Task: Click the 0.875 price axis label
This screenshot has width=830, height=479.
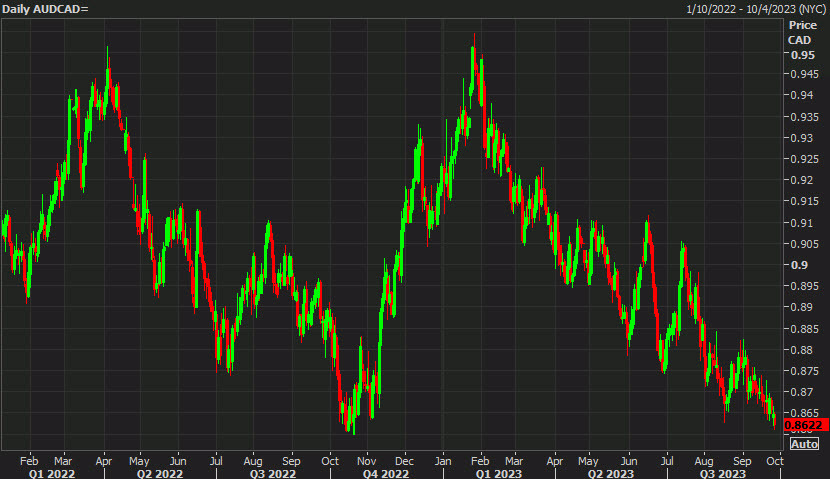Action: 805,371
